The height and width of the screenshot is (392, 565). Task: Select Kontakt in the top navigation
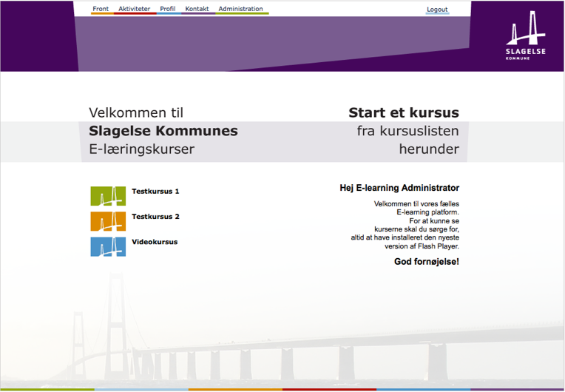coord(197,9)
